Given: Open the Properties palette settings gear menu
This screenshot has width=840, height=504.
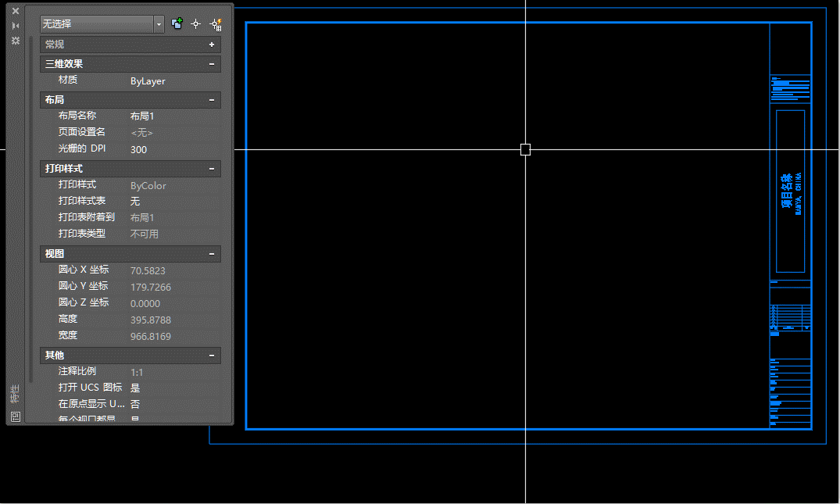Looking at the screenshot, I should pos(16,41).
